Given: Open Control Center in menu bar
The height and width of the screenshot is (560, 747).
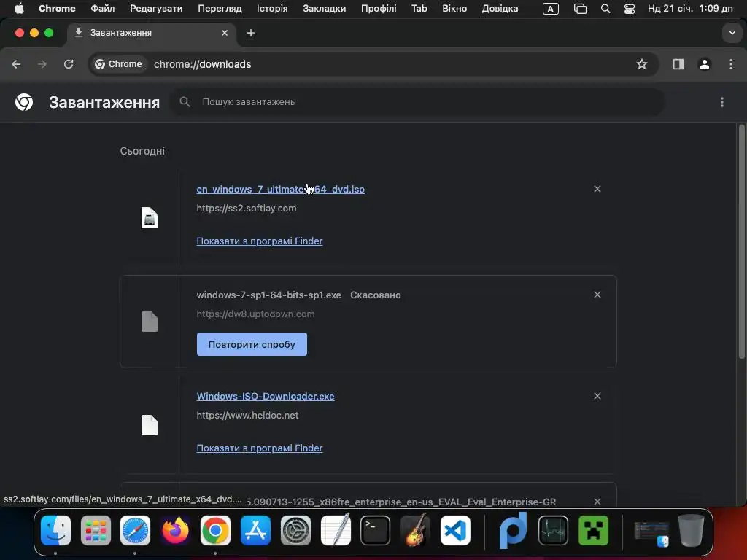Looking at the screenshot, I should click(x=630, y=9).
